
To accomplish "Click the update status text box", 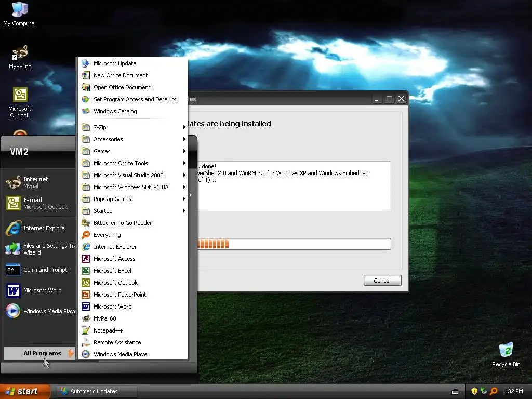I will [294, 186].
